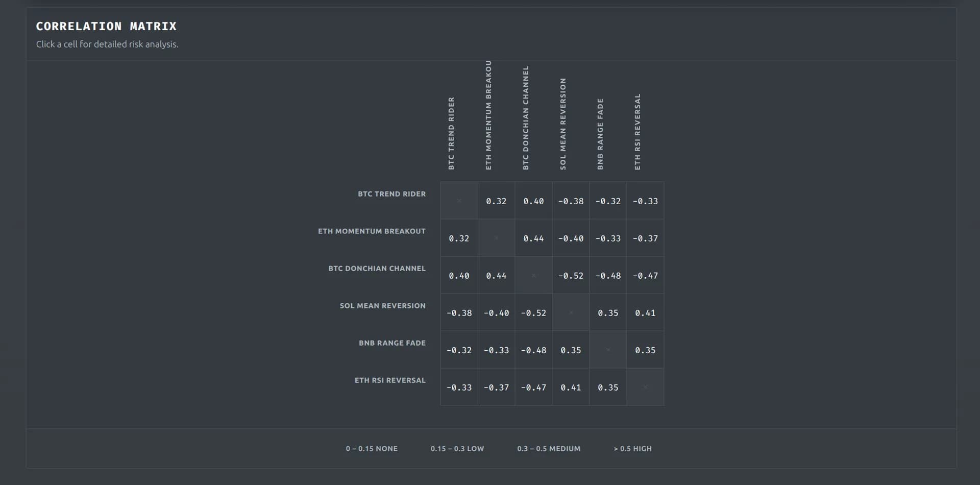Click BTC Trend Rider row, BTC Donchian Channel column cell
The height and width of the screenshot is (485, 980).
coord(533,201)
